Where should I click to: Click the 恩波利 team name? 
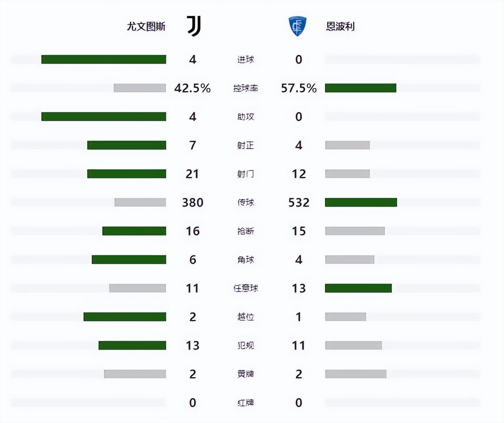(x=340, y=26)
